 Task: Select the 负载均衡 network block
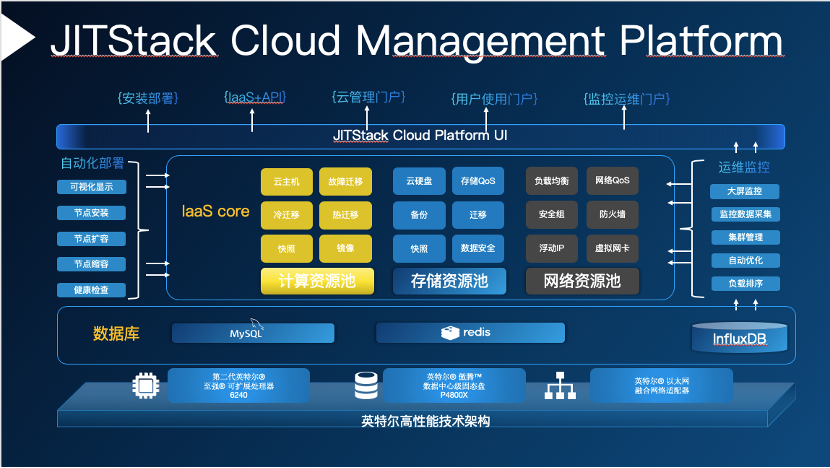coord(552,181)
